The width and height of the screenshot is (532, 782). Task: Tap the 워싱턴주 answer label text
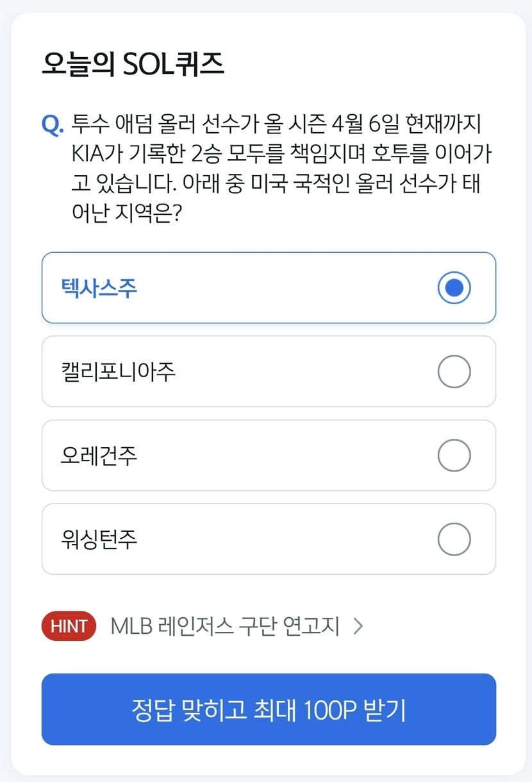click(x=99, y=540)
